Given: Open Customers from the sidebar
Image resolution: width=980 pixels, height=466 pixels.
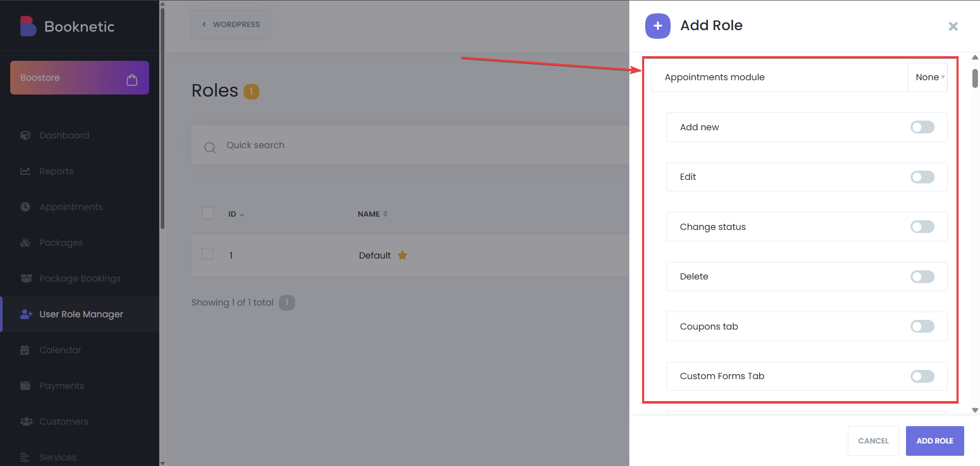Looking at the screenshot, I should 80,422.
